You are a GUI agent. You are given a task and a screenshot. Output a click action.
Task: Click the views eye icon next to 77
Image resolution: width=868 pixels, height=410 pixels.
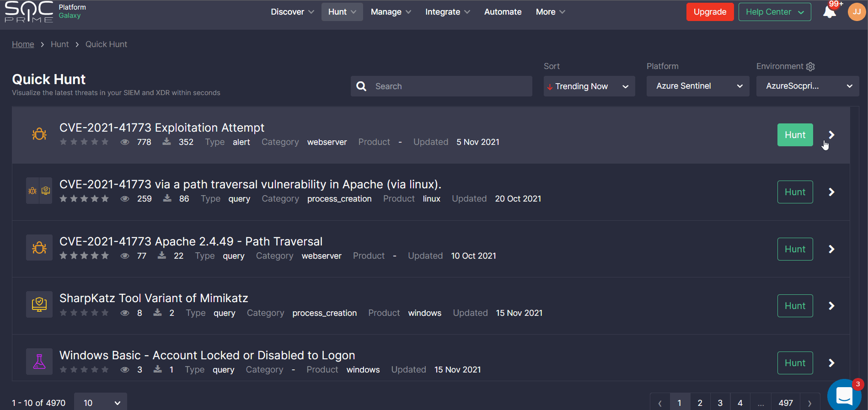coord(125,256)
